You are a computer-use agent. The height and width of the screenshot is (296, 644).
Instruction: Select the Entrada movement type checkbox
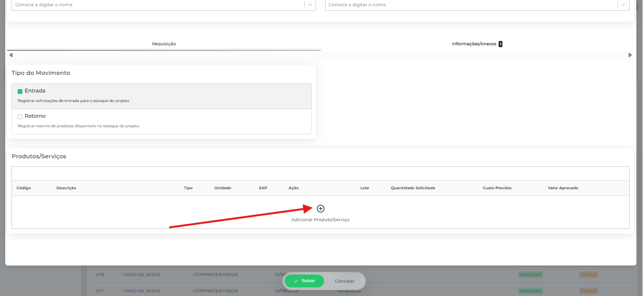click(20, 91)
